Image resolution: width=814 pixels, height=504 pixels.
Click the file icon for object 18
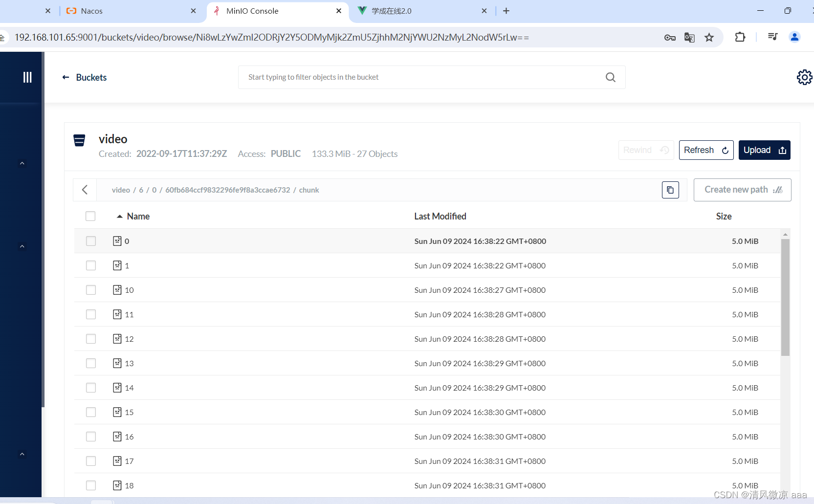click(x=117, y=485)
